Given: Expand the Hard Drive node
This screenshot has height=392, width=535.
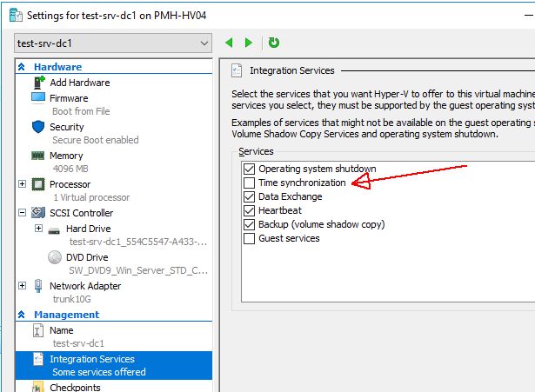Looking at the screenshot, I should (38, 228).
